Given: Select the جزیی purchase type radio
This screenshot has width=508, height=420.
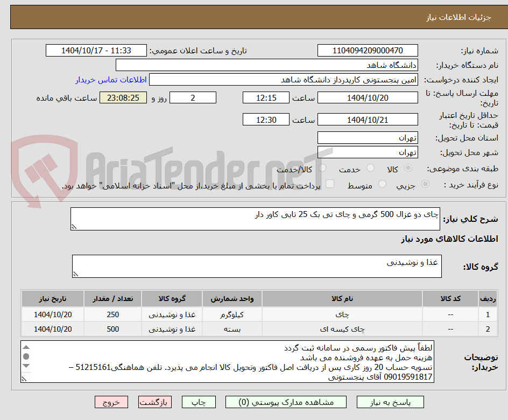Looking at the screenshot, I should pyautogui.click(x=425, y=184).
